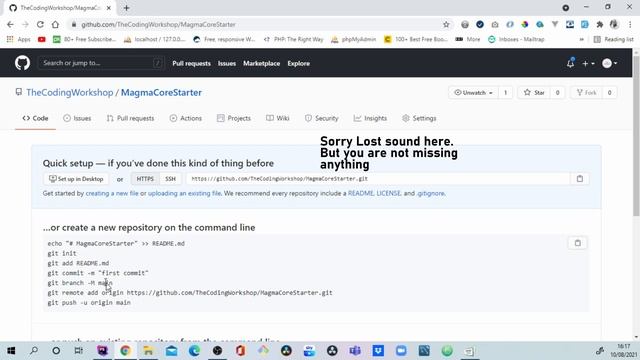
Task: Open the user avatar menu
Action: (x=610, y=63)
